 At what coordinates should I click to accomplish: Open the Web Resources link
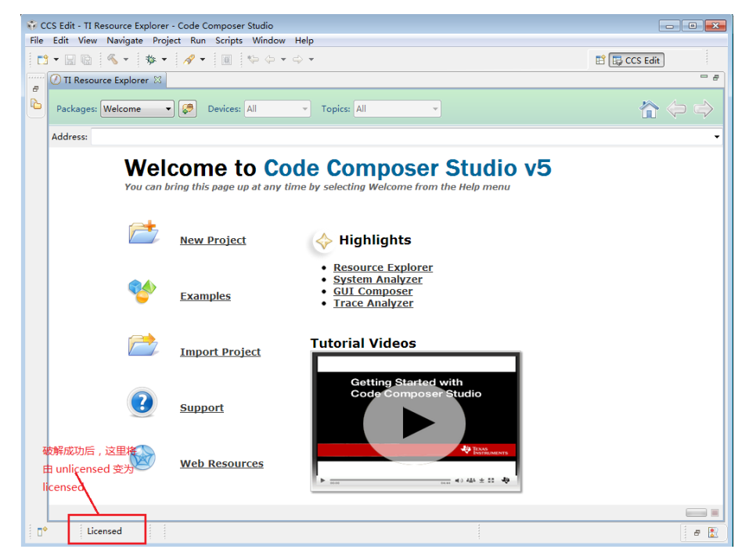(221, 463)
